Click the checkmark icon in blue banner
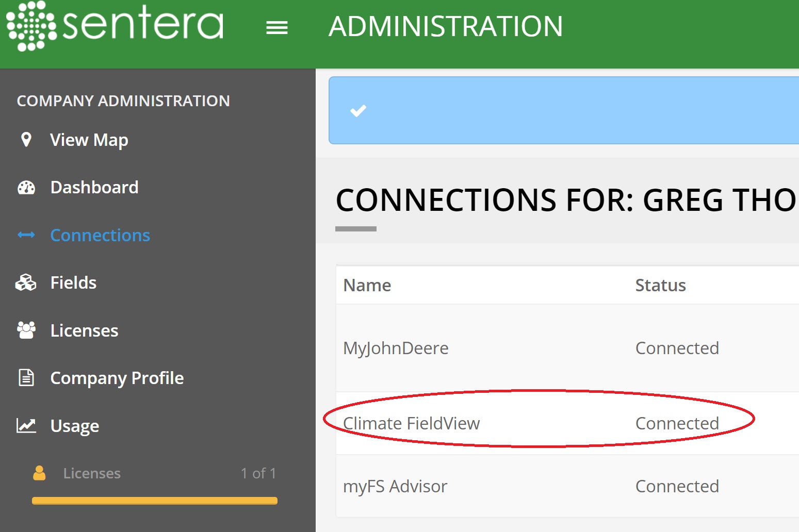The height and width of the screenshot is (532, 799). coord(358,110)
